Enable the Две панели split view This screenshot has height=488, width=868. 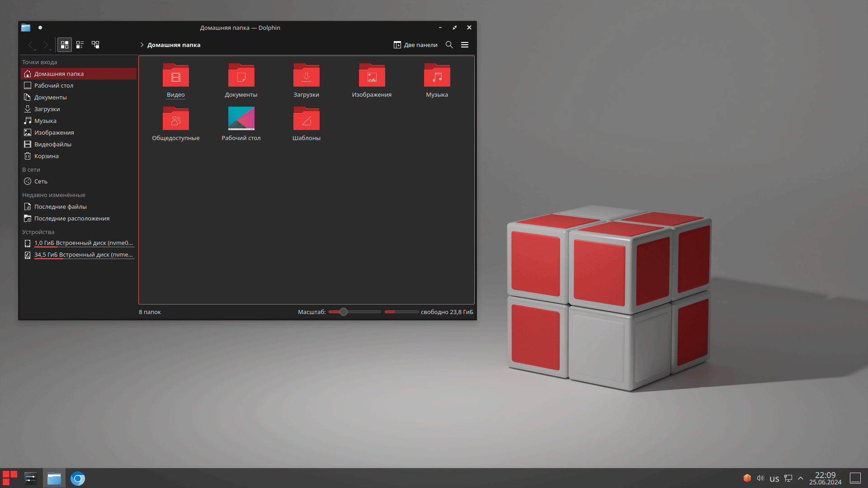[x=415, y=45]
